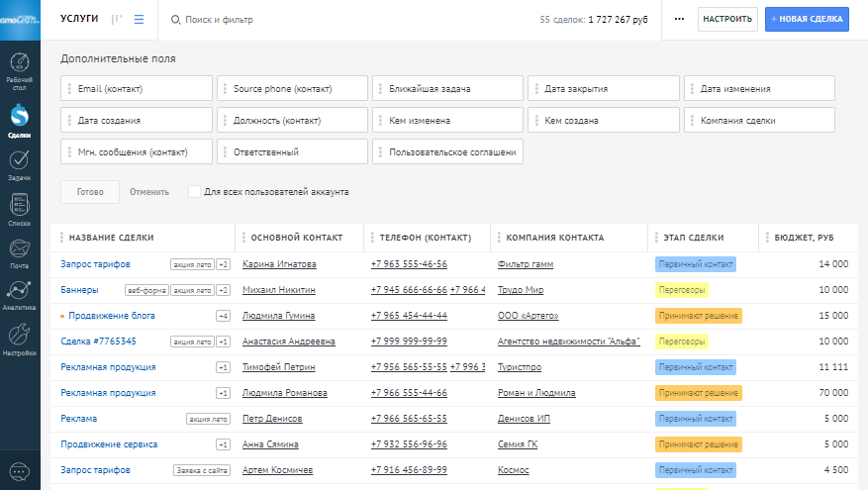Viewport: 868px width, 490px height.
Task: Expand the +2 tags on Баннеры deal
Action: (223, 290)
